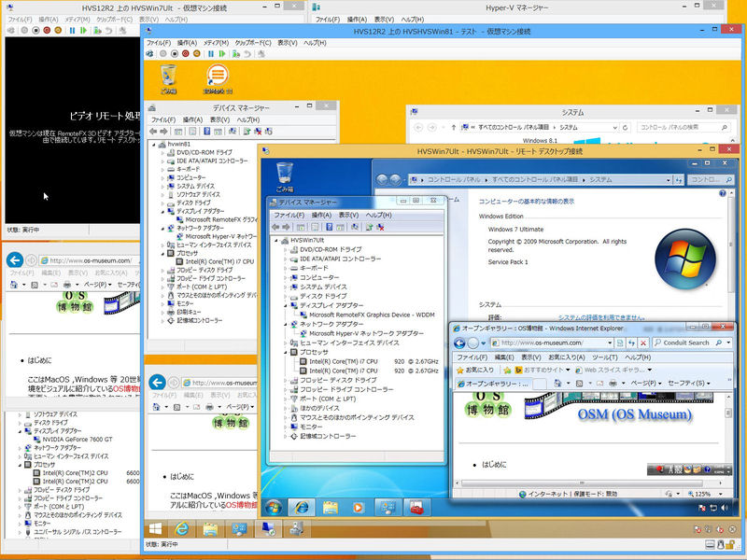Viewport: 747px width, 560px height.
Task: Collapse hvwin81 root node in Windows 8.1 Device Manager
Action: [154, 144]
